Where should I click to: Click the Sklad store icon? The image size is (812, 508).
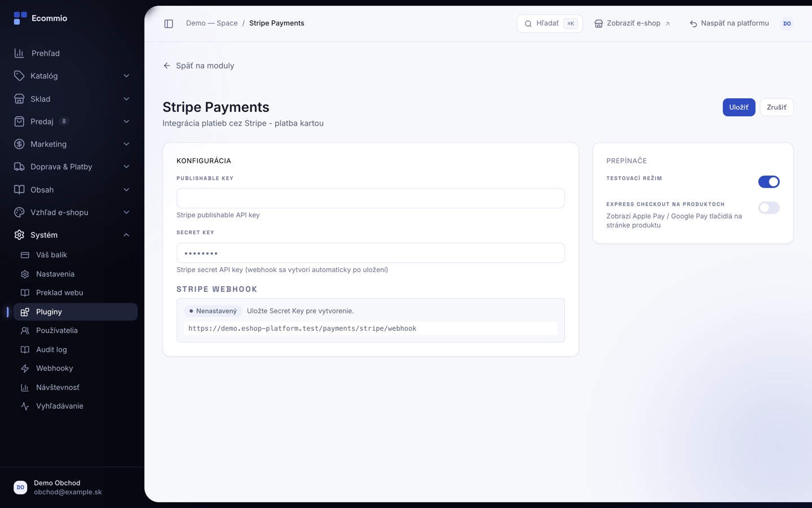19,99
